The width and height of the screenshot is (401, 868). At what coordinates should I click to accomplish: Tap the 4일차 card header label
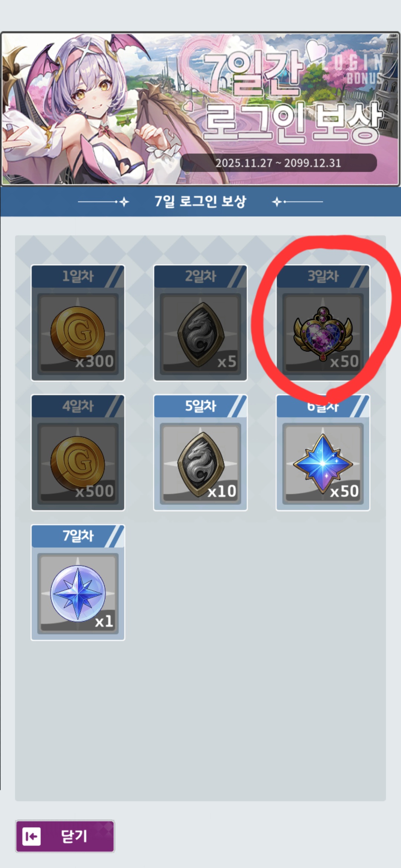point(78,406)
